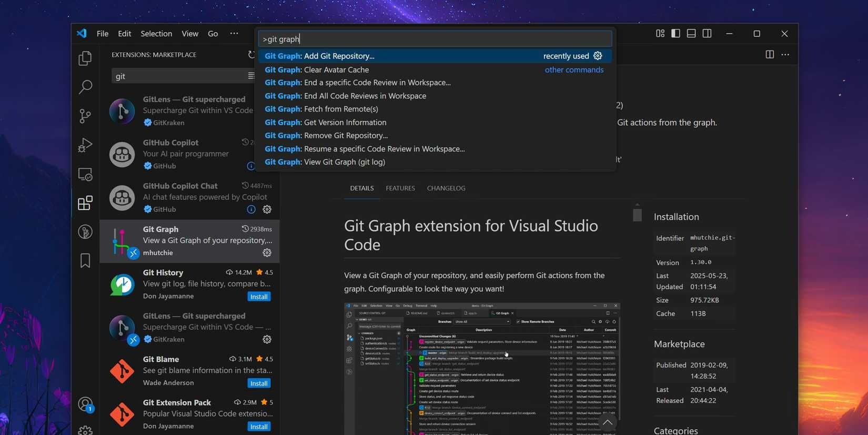The height and width of the screenshot is (435, 868).
Task: Open the Bookmarks view in activity bar
Action: coord(85,260)
